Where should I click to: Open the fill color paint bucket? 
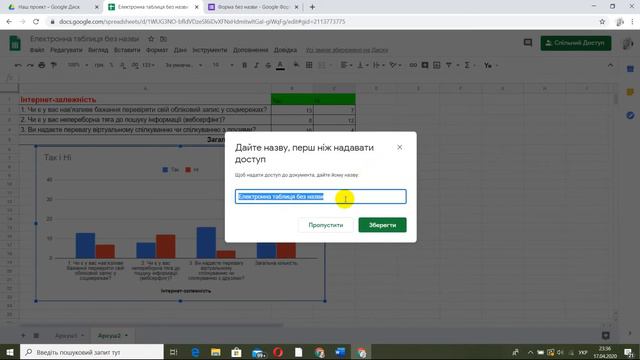tap(296, 65)
